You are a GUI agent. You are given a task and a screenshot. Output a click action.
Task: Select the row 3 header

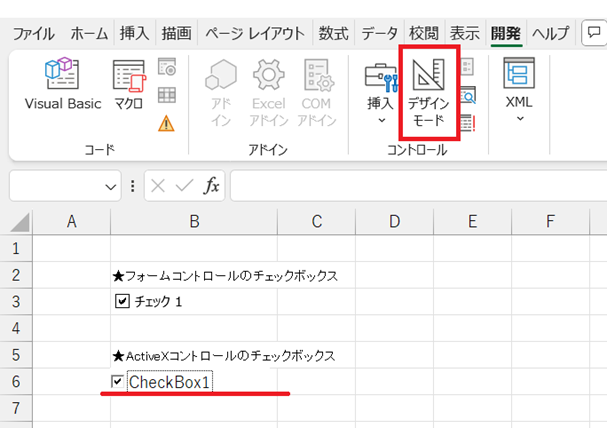[x=16, y=301]
